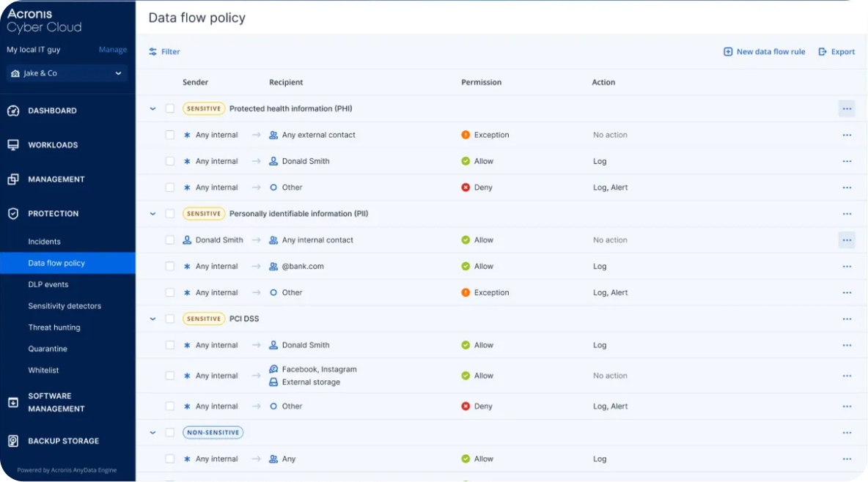Click the yellow SENSITIVE badge on PCI DSS
This screenshot has height=482, width=868.
point(203,318)
